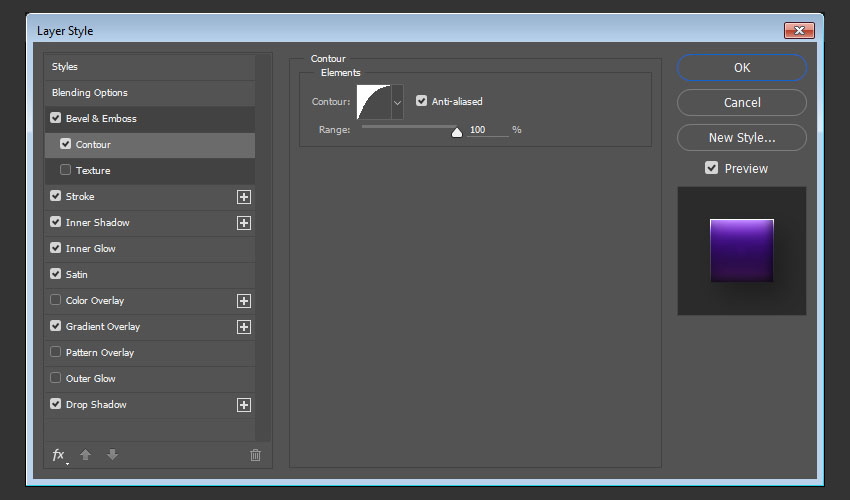Duplicate Gradient Overlay using its plus icon
The height and width of the screenshot is (500, 850).
[x=243, y=327]
